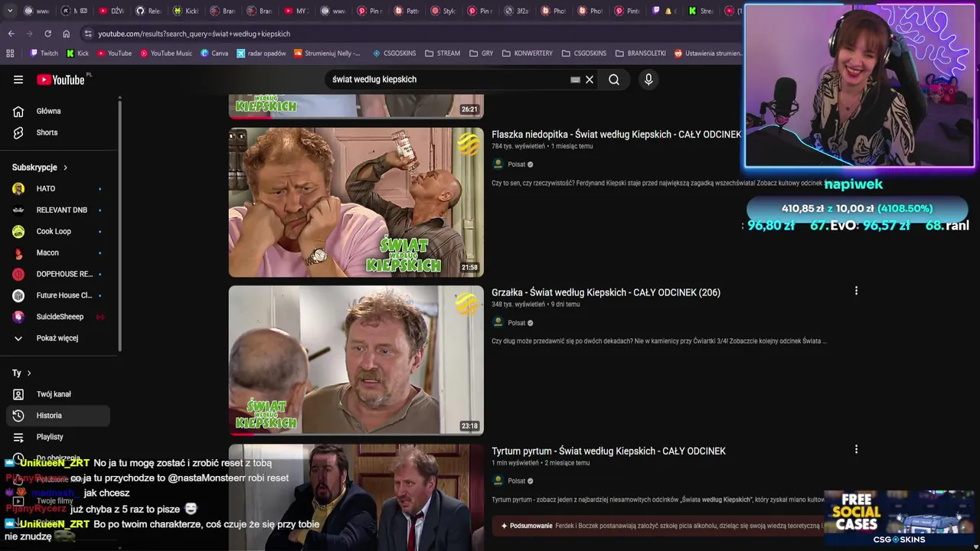Focus the address bar youtube.com URL

point(194,34)
